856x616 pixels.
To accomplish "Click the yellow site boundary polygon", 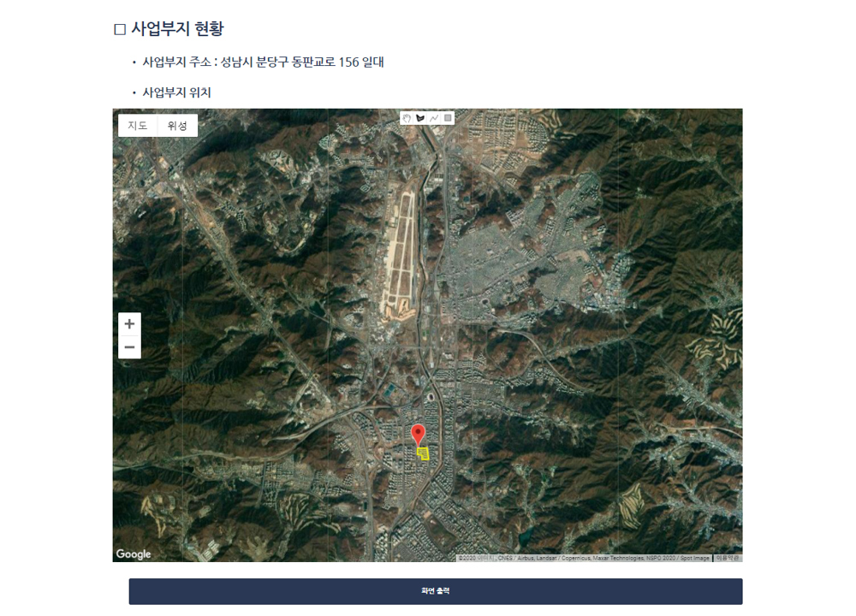I will [x=424, y=454].
